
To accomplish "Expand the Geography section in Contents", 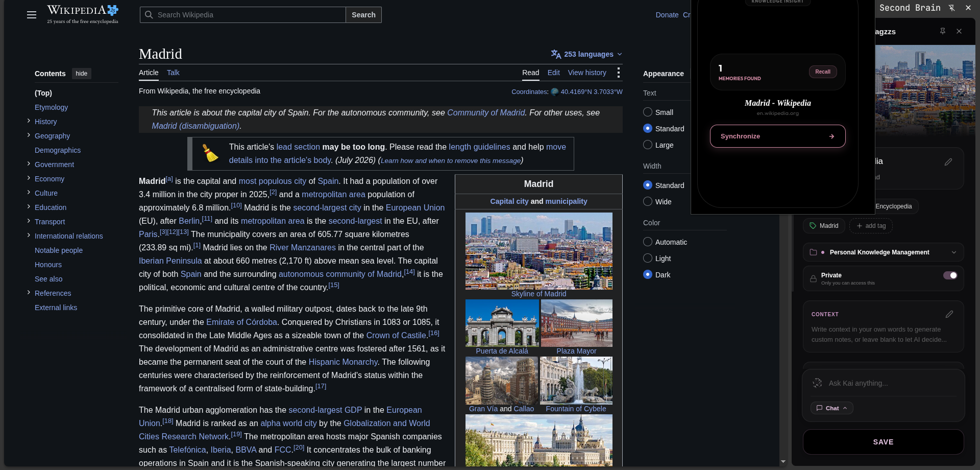I will [x=29, y=135].
